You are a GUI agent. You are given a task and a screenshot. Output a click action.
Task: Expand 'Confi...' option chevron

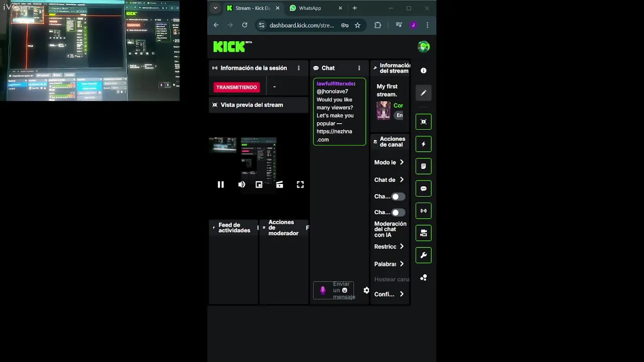[401, 294]
